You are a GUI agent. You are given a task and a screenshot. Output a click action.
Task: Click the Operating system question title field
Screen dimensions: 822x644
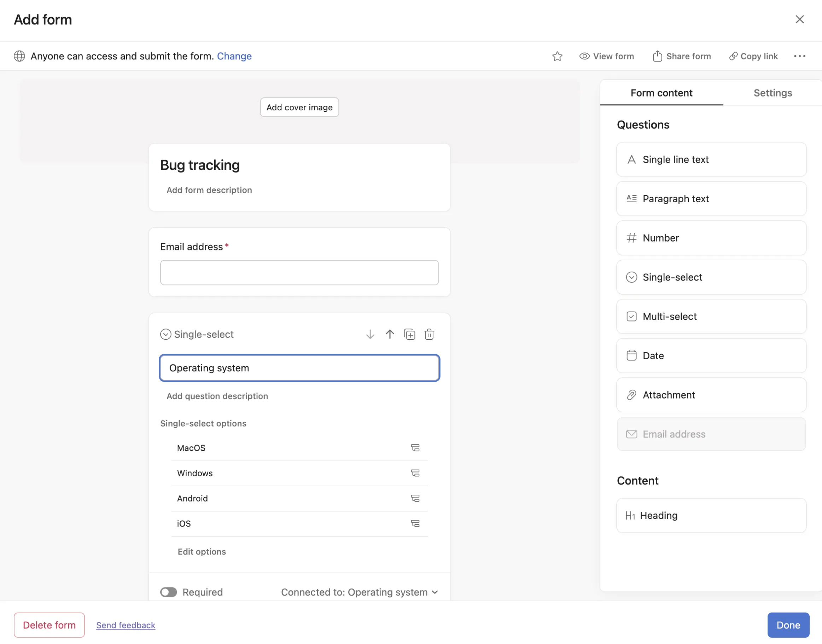point(299,368)
